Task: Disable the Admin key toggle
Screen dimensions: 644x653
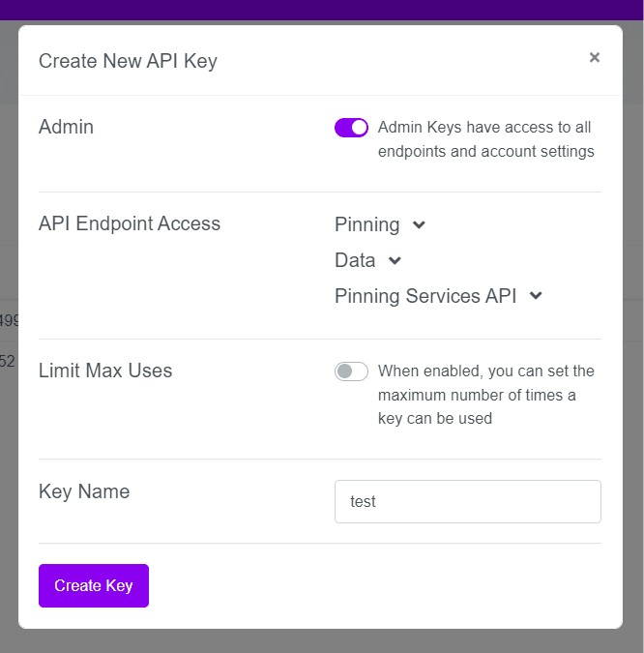Action: [351, 128]
